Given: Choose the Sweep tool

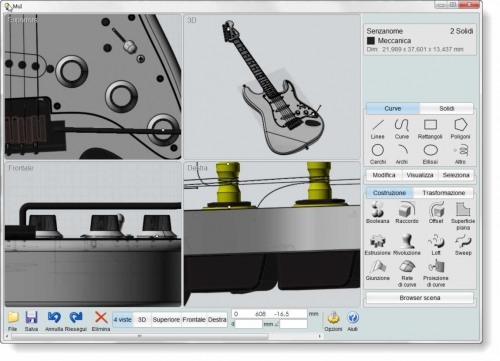Looking at the screenshot, I should (x=463, y=245).
